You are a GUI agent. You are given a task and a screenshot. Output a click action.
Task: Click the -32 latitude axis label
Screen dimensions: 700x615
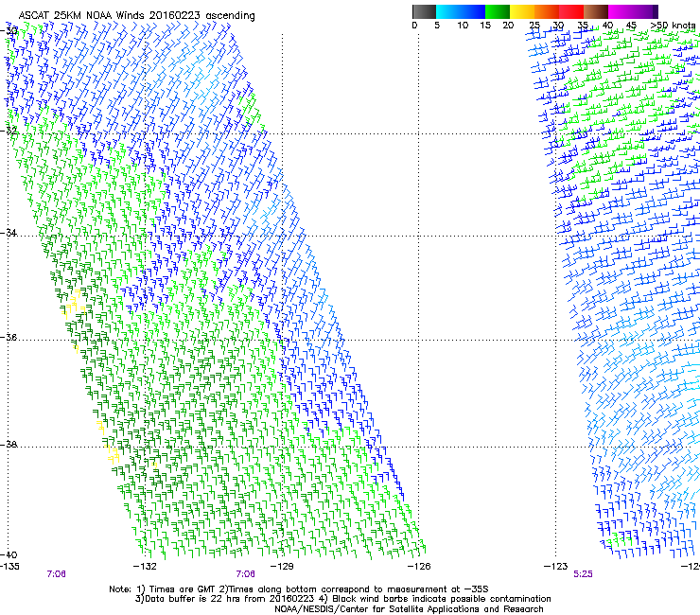point(9,131)
